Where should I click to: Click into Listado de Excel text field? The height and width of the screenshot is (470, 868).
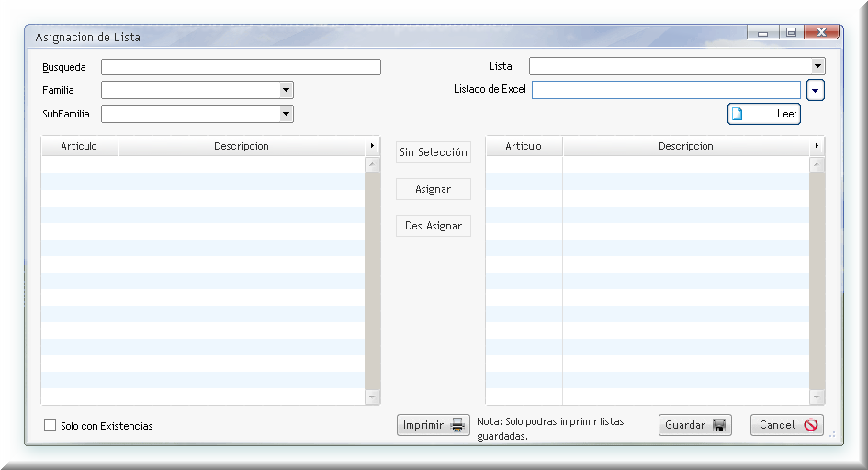(x=666, y=90)
